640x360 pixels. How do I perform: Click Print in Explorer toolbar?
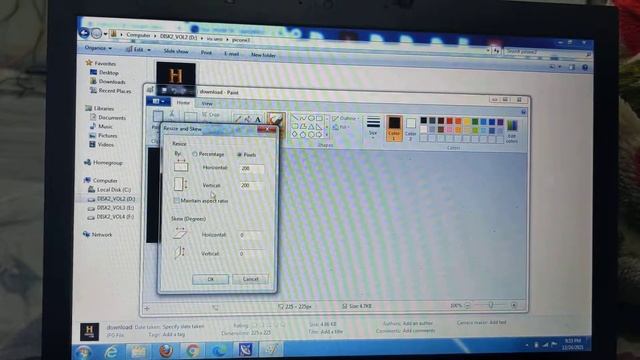[206, 53]
